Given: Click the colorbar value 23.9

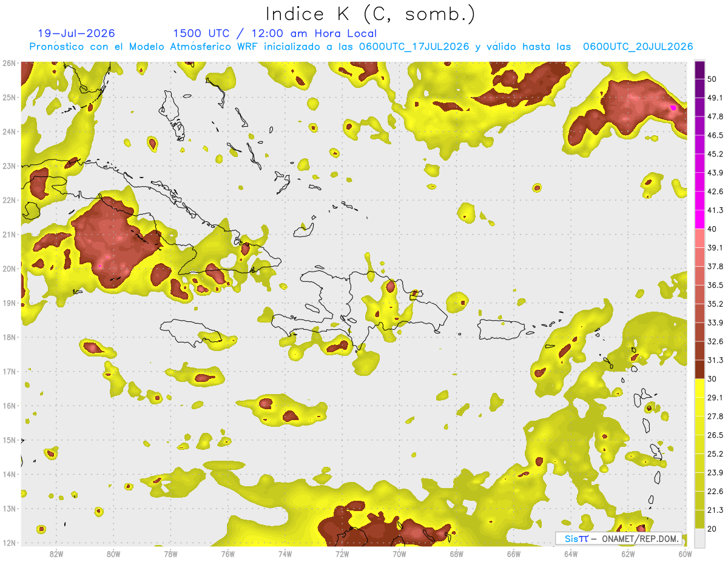Looking at the screenshot, I should point(715,473).
